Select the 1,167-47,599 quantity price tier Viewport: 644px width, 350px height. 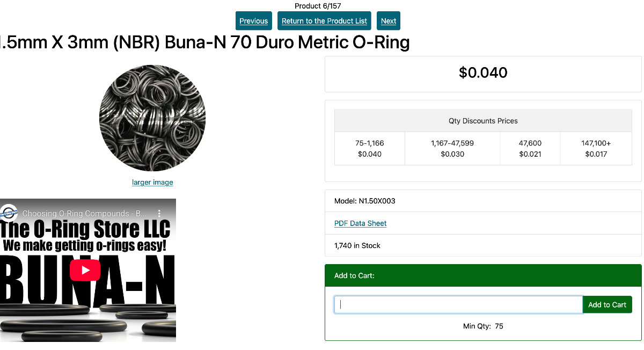[x=452, y=149]
